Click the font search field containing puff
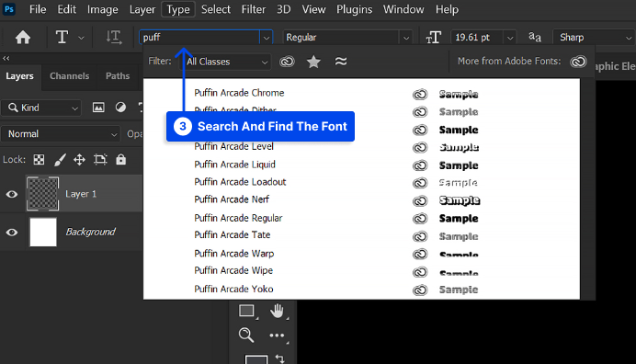Viewport: 636px width, 364px height. 199,38
